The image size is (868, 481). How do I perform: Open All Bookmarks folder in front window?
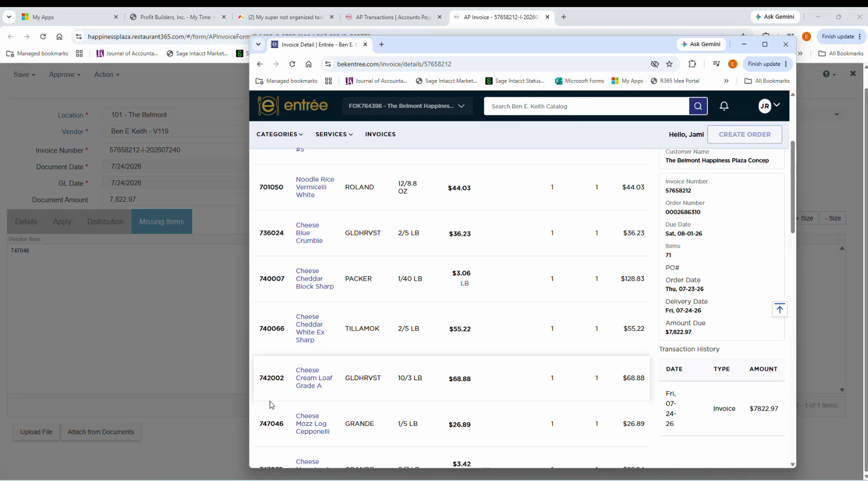[767, 81]
